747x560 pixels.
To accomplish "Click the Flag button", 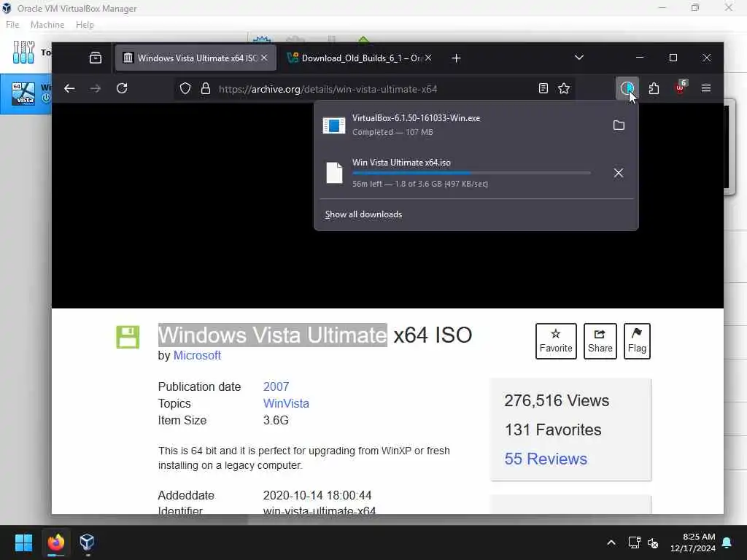I will [637, 341].
